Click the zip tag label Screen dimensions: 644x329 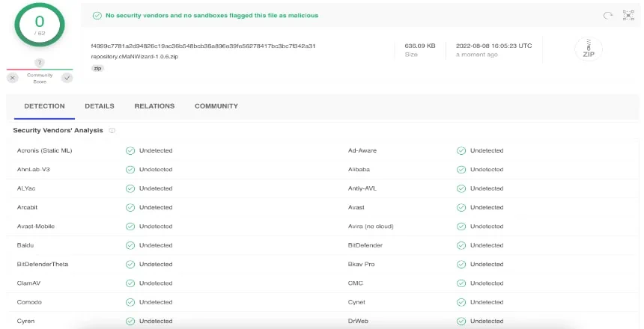97,69
